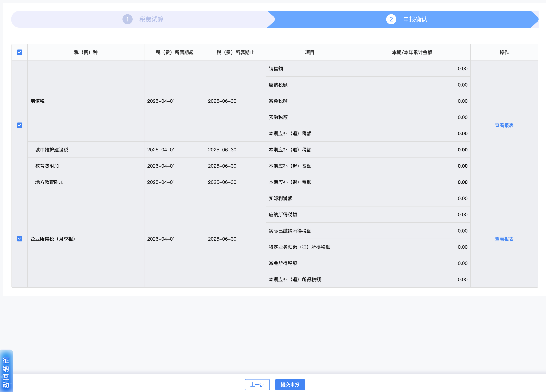The height and width of the screenshot is (392, 546).
Task: Click the 本期/本年累计金额 column header
Action: [412, 52]
